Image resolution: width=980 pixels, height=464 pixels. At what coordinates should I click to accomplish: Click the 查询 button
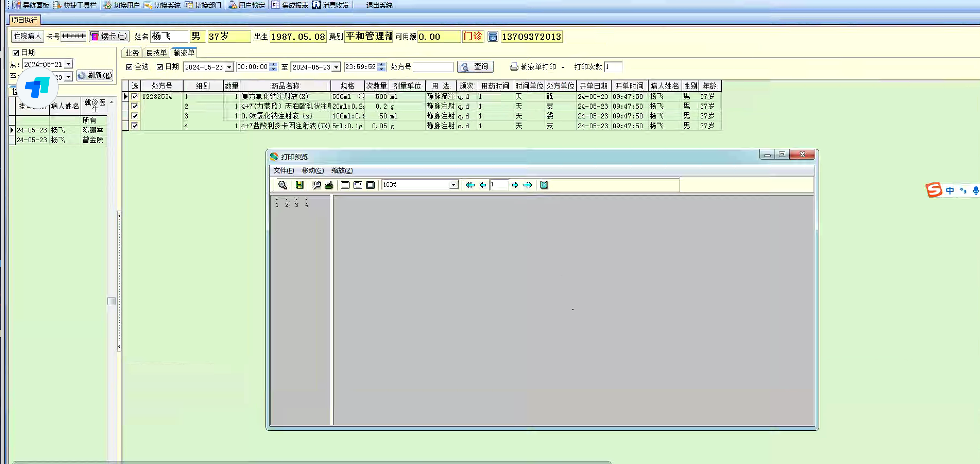[x=475, y=67]
